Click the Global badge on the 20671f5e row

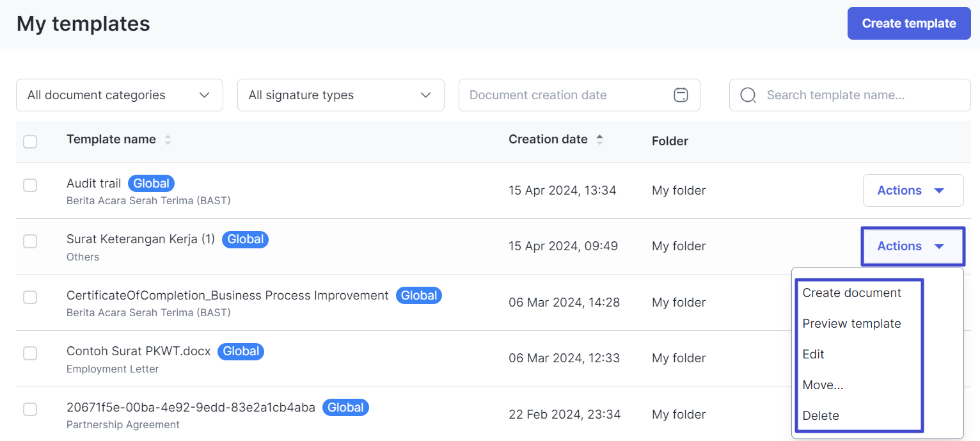345,407
